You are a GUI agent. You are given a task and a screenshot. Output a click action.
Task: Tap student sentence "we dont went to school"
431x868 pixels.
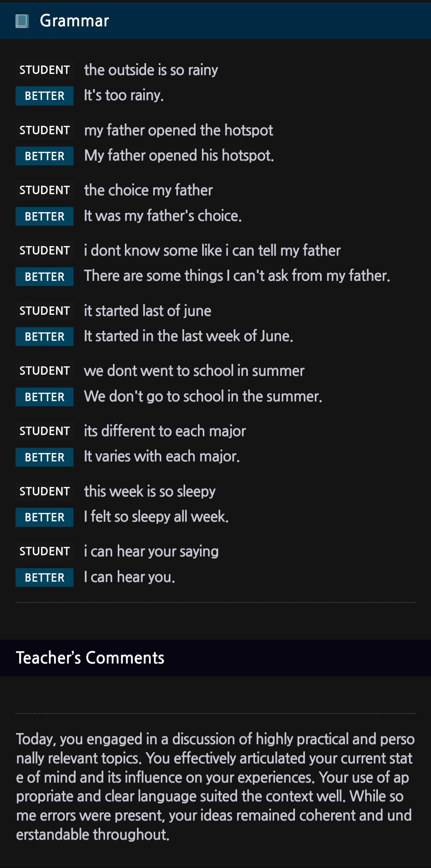(194, 371)
